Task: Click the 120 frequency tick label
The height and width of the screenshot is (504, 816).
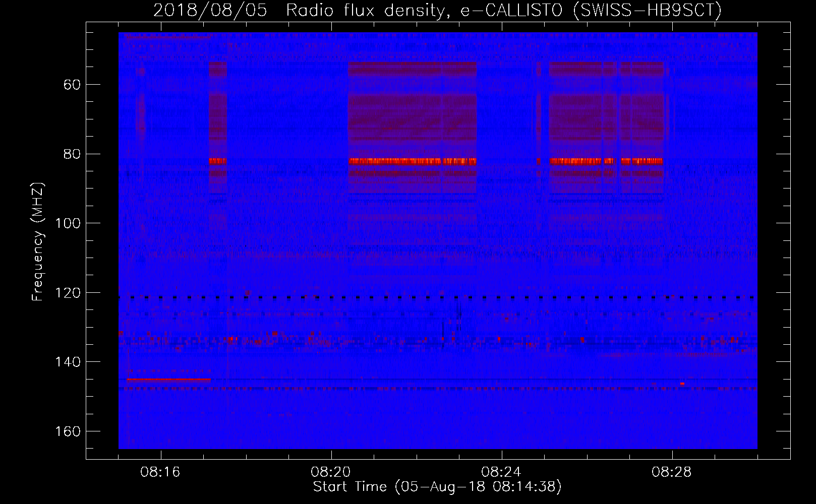Action: click(x=68, y=293)
